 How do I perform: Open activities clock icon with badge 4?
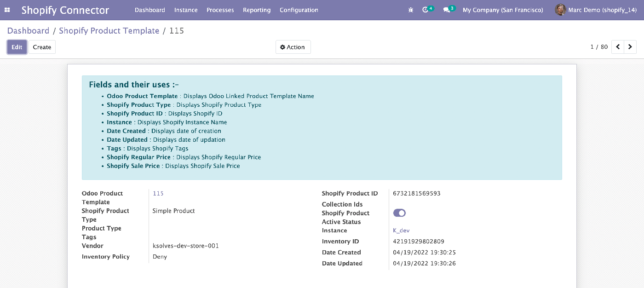click(427, 9)
